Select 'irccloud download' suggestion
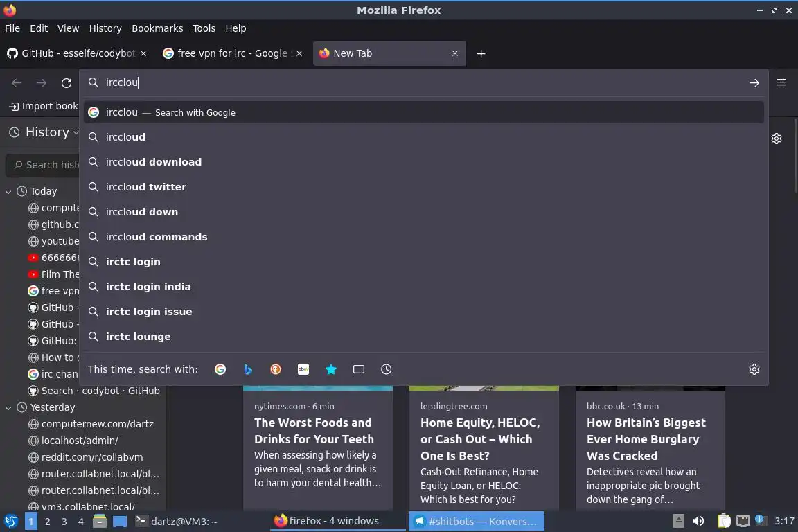Image resolution: width=798 pixels, height=532 pixels. [424, 162]
